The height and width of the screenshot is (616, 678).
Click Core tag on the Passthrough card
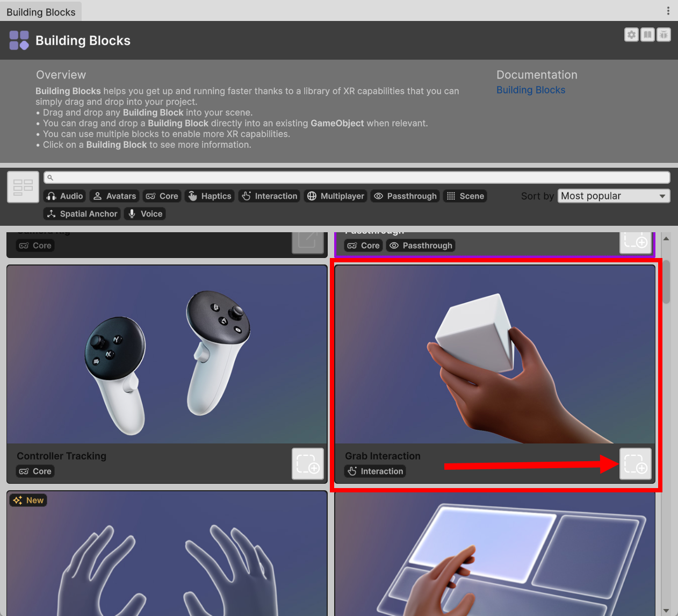[x=364, y=246]
